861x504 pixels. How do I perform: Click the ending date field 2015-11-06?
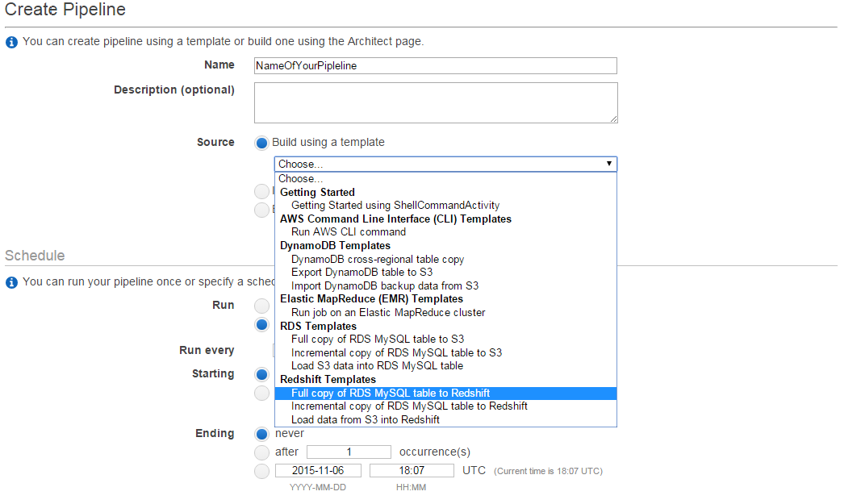318,471
